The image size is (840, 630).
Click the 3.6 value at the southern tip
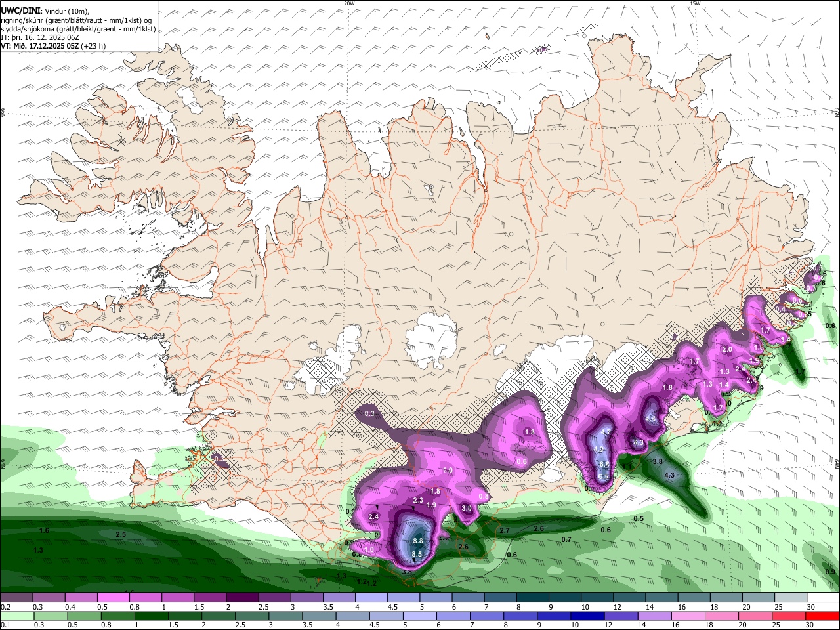[406, 572]
